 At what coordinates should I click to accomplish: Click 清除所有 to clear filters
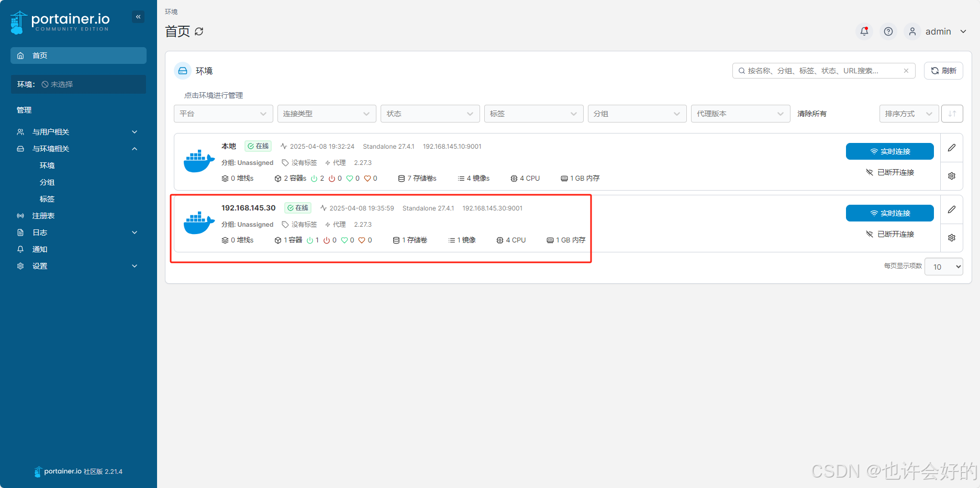click(812, 114)
